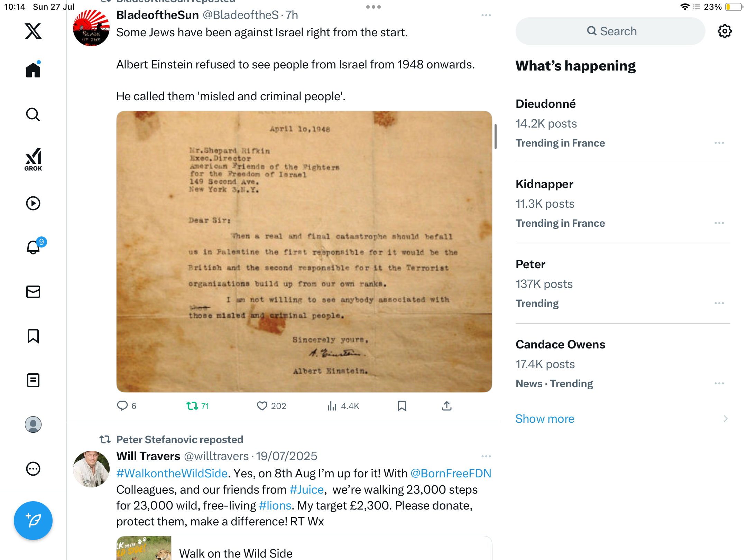
Task: Go to Home in the sidebar
Action: click(33, 70)
